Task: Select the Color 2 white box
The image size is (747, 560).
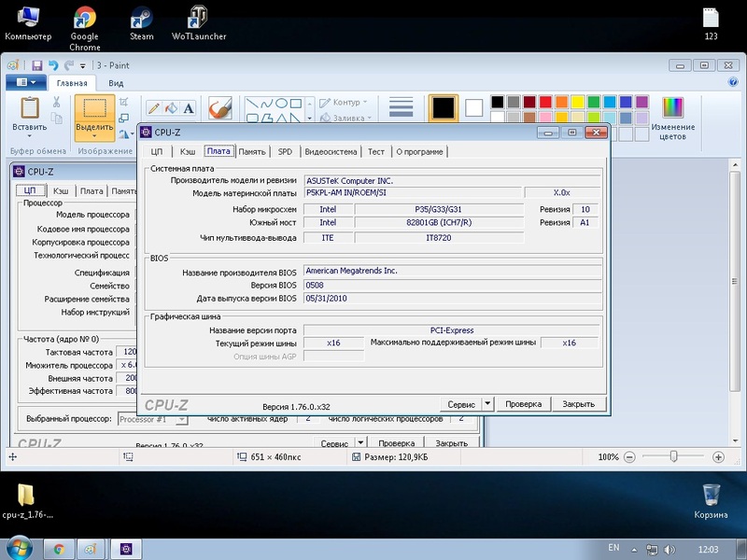Action: pyautogui.click(x=474, y=107)
